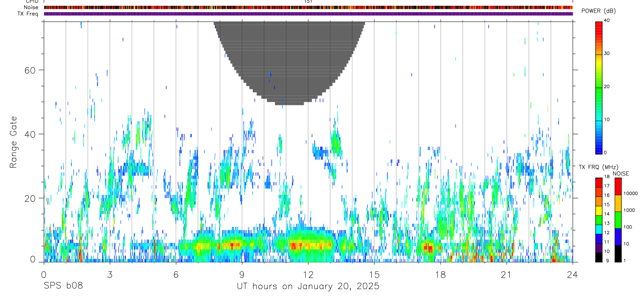Screen dimensions: 644x297
Task: Click the '13' label in TX FRQ legend
Action: tap(607, 224)
